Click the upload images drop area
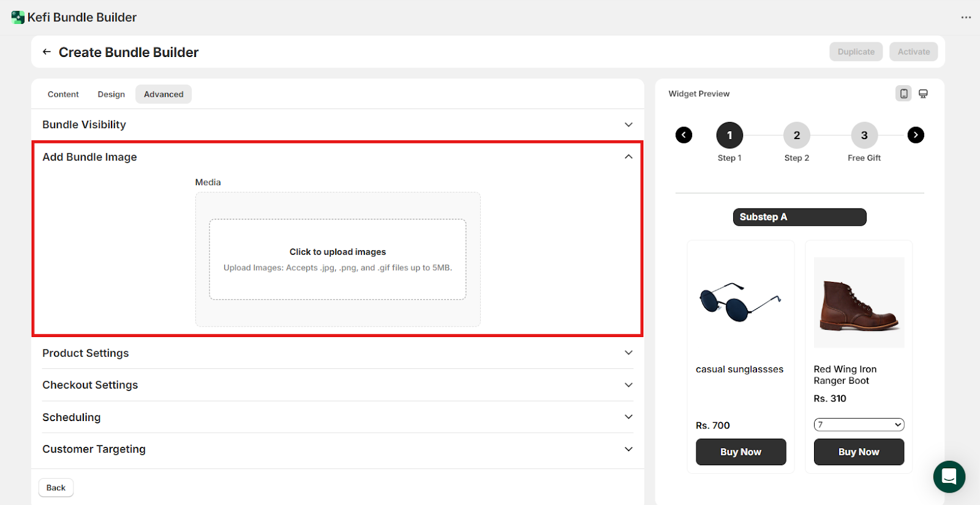Viewport: 980px width, 505px height. point(337,259)
